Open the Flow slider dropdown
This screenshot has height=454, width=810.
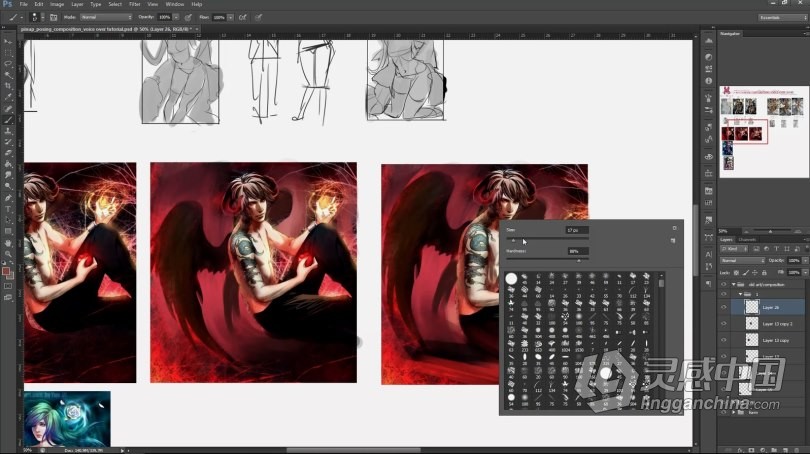(230, 17)
